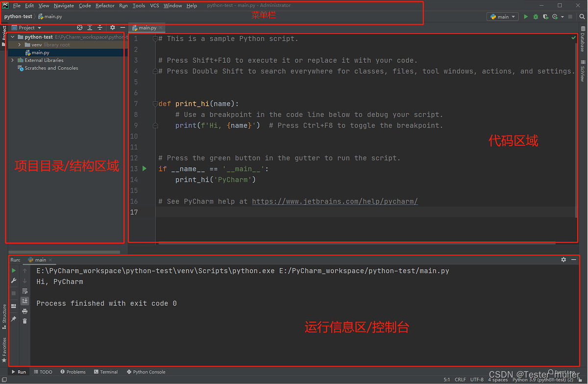Click the down arrow in Run console
Image resolution: width=588 pixels, height=384 pixels.
click(x=25, y=281)
